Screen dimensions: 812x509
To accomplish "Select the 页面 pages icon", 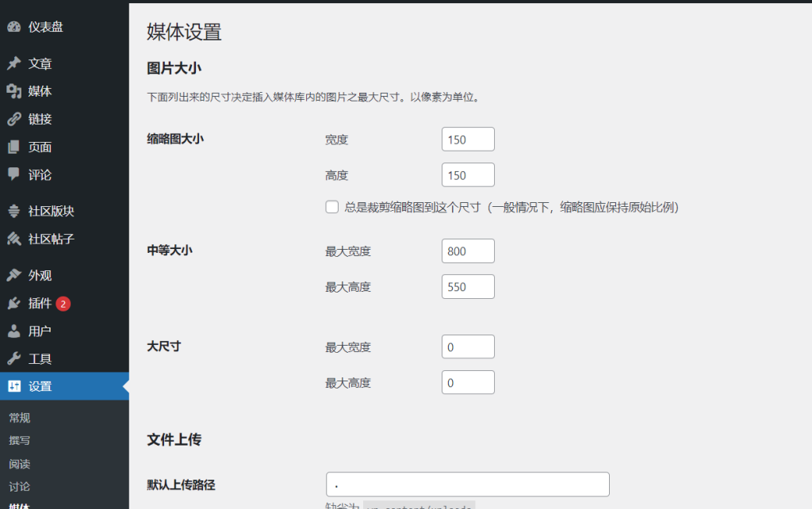I will point(13,147).
